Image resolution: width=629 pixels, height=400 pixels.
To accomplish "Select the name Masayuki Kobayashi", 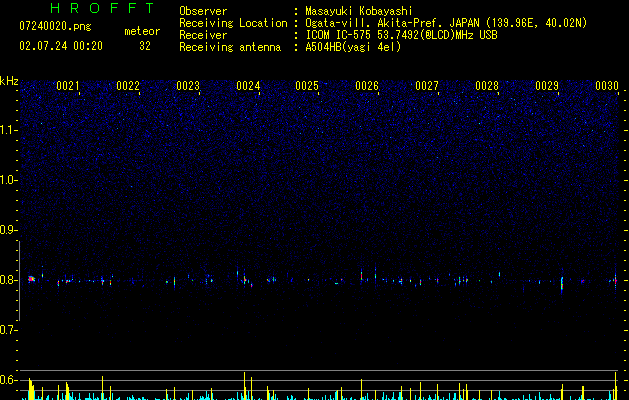I will coord(359,11).
